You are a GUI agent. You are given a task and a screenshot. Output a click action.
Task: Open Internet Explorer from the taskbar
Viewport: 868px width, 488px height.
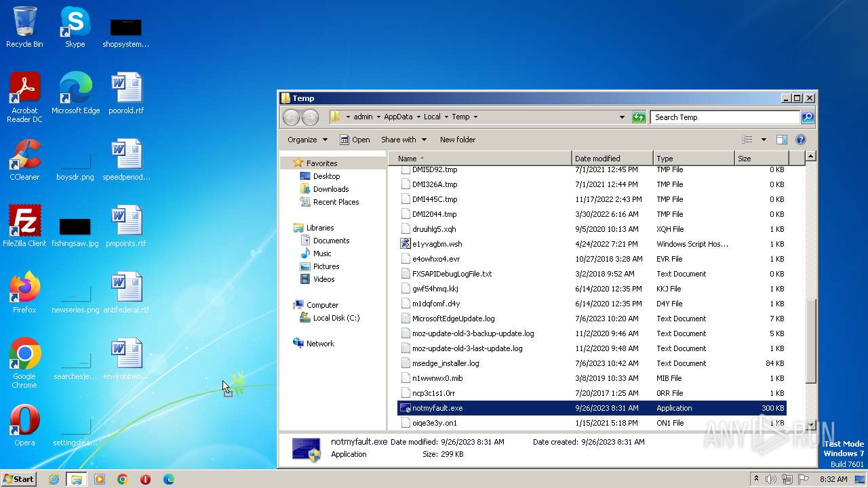[x=54, y=479]
